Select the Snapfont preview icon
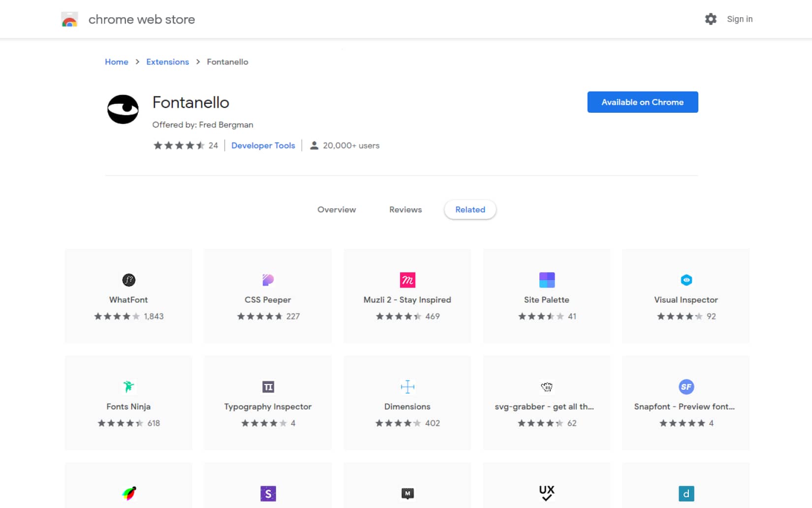This screenshot has height=508, width=812. [x=686, y=387]
